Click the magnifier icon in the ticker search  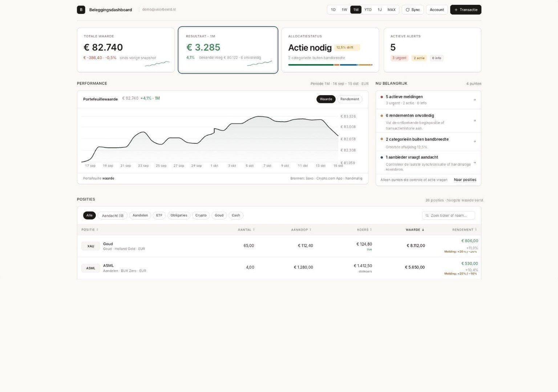click(427, 216)
